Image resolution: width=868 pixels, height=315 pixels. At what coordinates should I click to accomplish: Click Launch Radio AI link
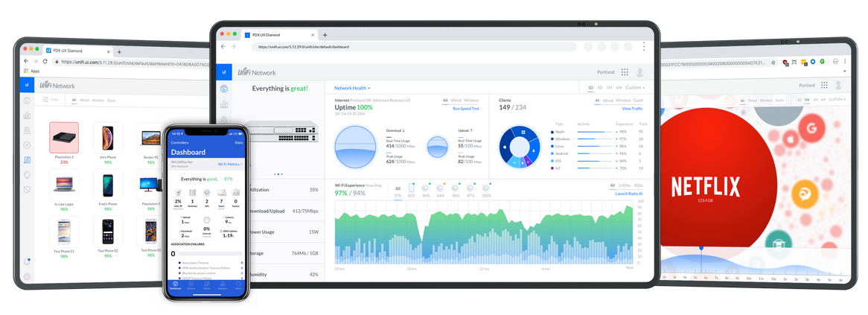click(x=629, y=193)
